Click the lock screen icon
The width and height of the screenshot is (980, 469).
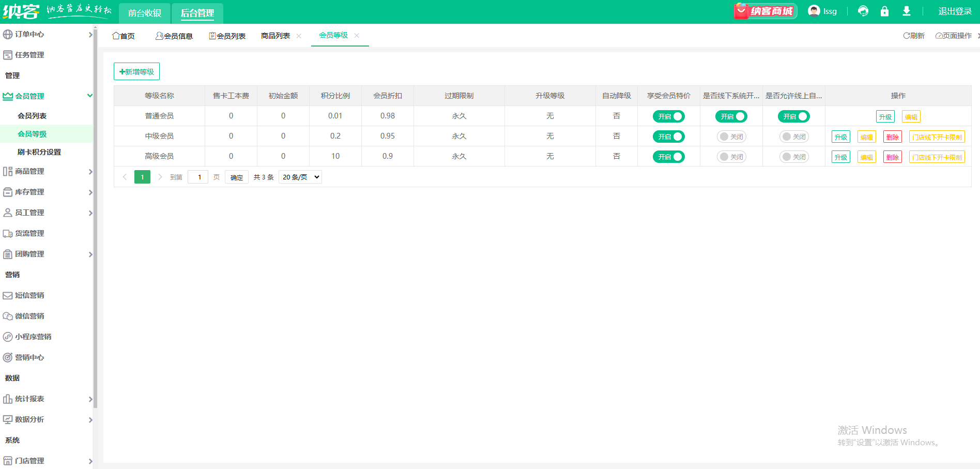[x=884, y=11]
